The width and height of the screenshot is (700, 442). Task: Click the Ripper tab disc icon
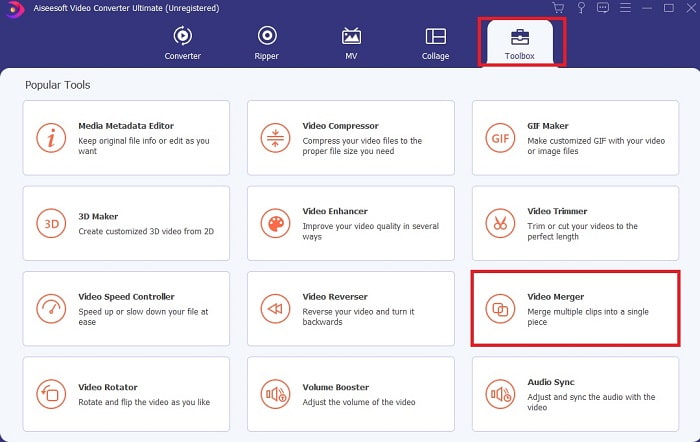coord(267,36)
